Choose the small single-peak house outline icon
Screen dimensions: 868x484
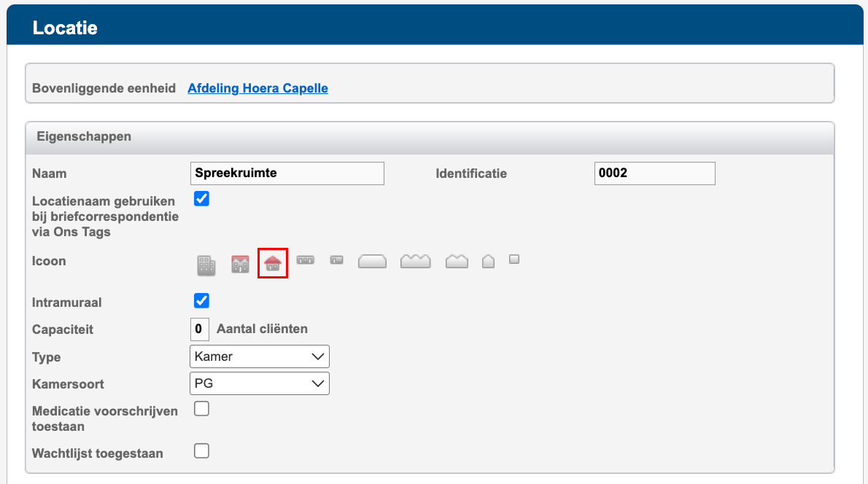coord(488,261)
